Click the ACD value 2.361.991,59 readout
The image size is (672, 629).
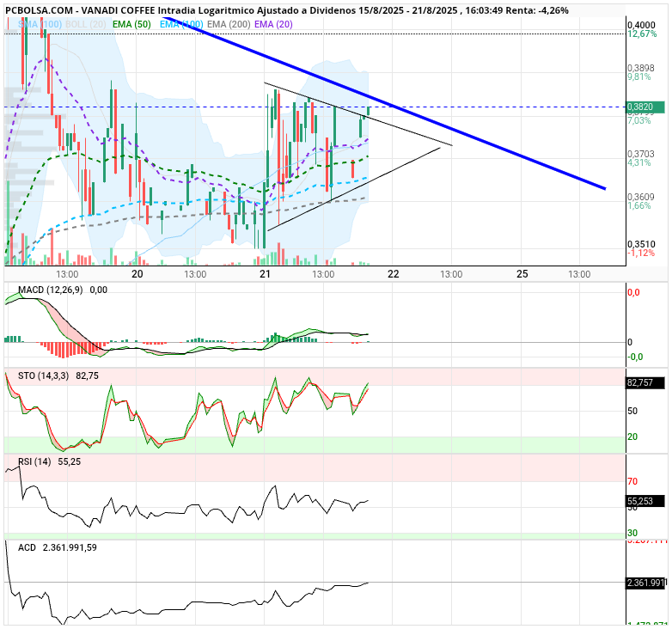(70, 547)
